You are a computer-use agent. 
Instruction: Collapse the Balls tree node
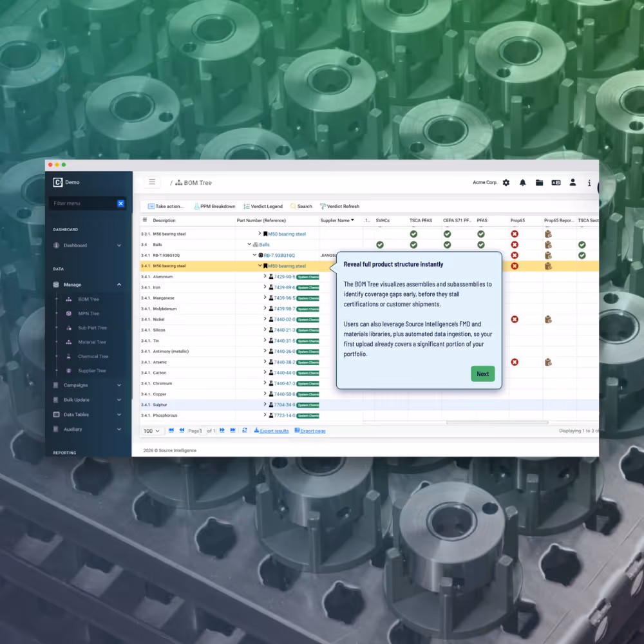click(249, 244)
